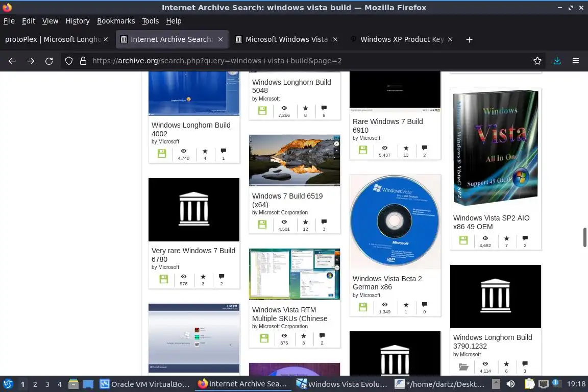Open volume control in system tray
588x392 pixels.
point(510,384)
